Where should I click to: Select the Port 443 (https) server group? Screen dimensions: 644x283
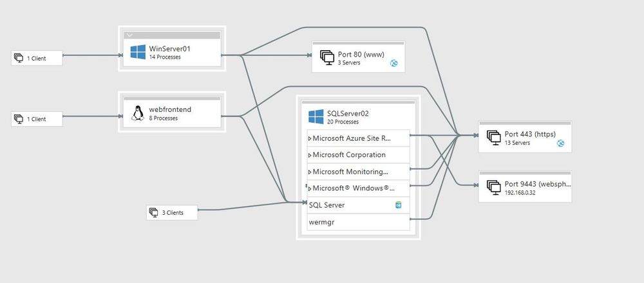coord(525,137)
